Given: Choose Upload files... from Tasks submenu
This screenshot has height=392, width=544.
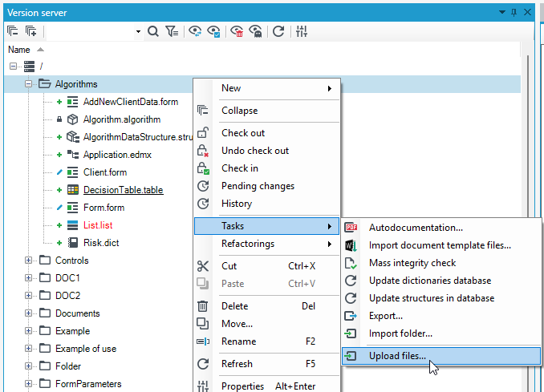Looking at the screenshot, I should pos(441,356).
